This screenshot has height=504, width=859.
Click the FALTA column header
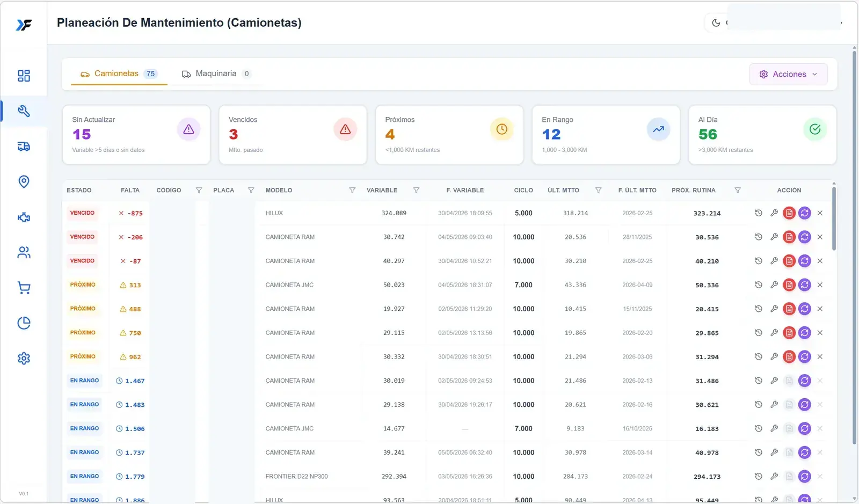(x=130, y=191)
